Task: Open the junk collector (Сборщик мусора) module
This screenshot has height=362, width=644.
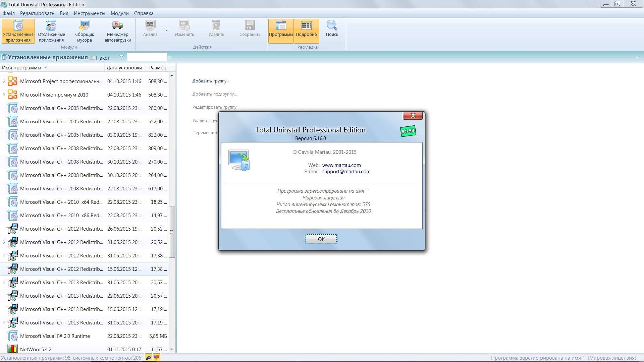Action: [85, 31]
